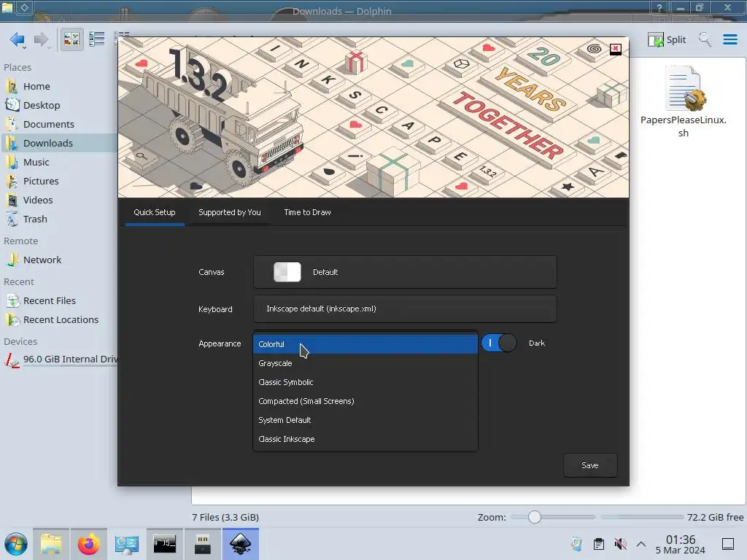Viewport: 747px width, 560px height.
Task: Click the Dolphin titlebar pin icon
Action: tap(24, 7)
